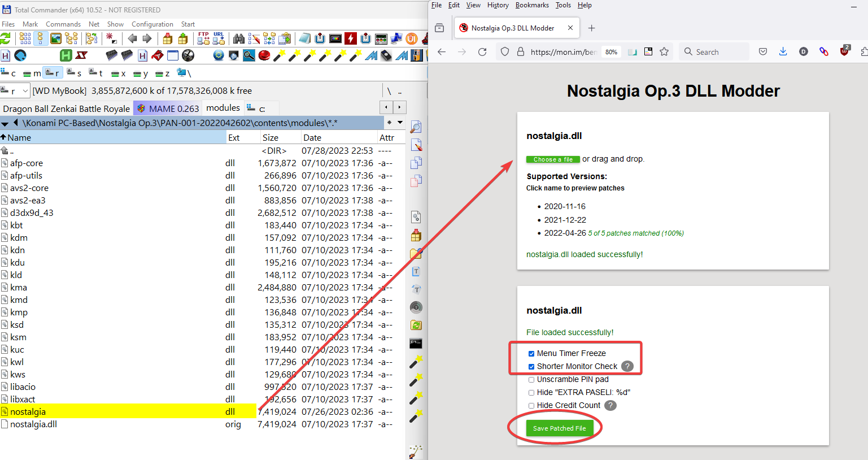Go back in Firefox browser
Viewport: 868px width, 460px height.
(x=442, y=51)
